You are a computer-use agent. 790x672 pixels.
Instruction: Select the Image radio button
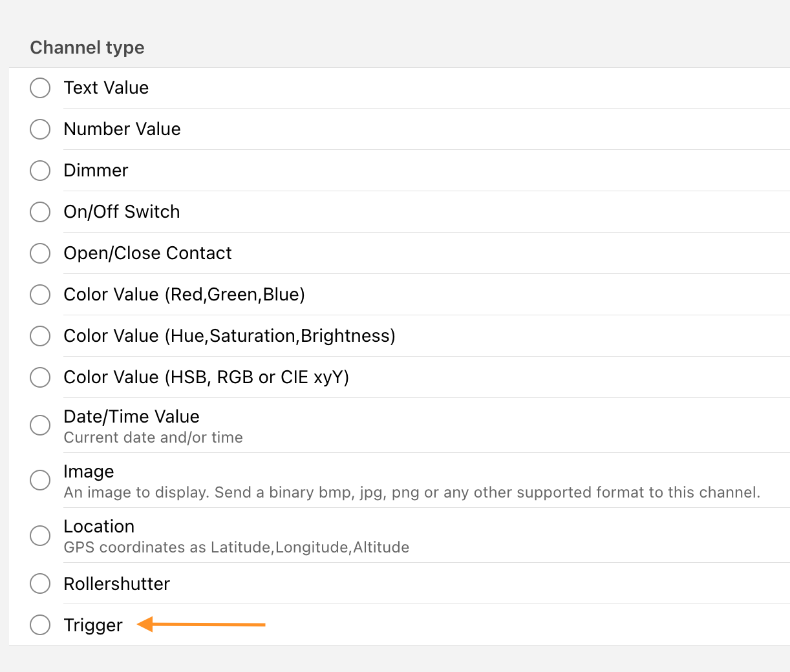40,480
